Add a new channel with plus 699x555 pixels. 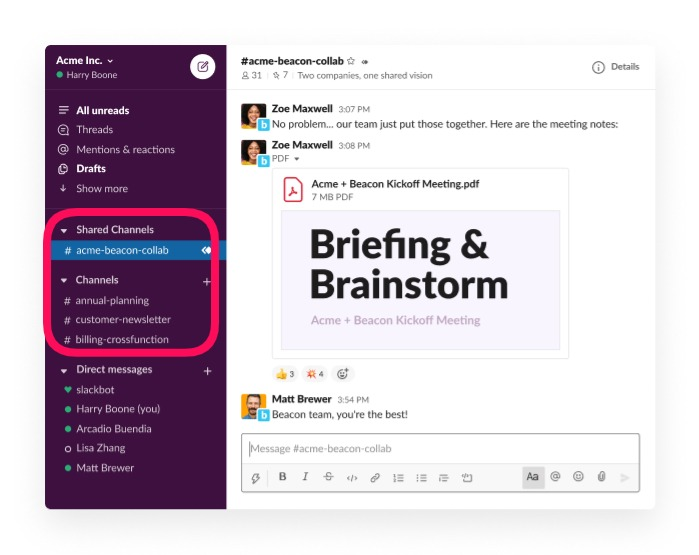[206, 282]
